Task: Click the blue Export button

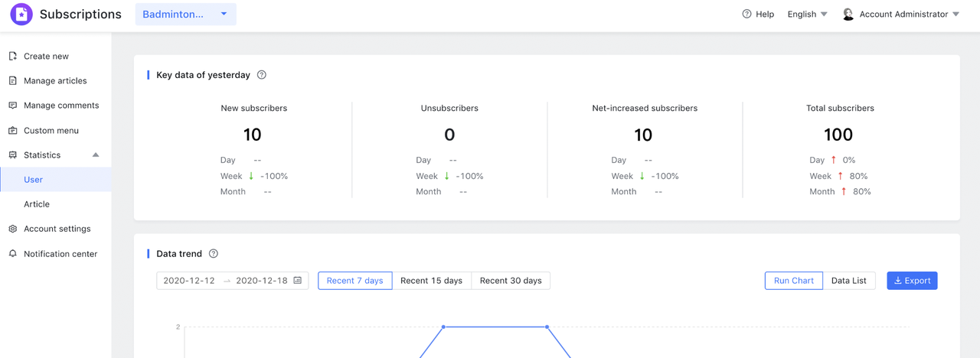Action: [x=912, y=281]
